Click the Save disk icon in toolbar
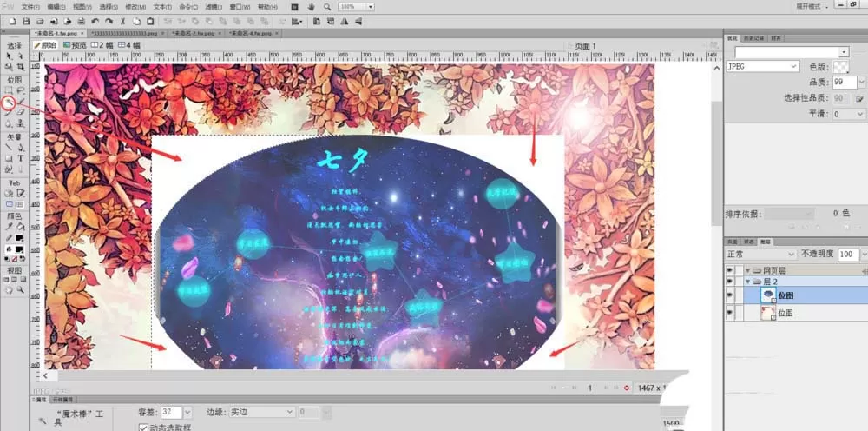The height and width of the screenshot is (431, 868). [25, 22]
